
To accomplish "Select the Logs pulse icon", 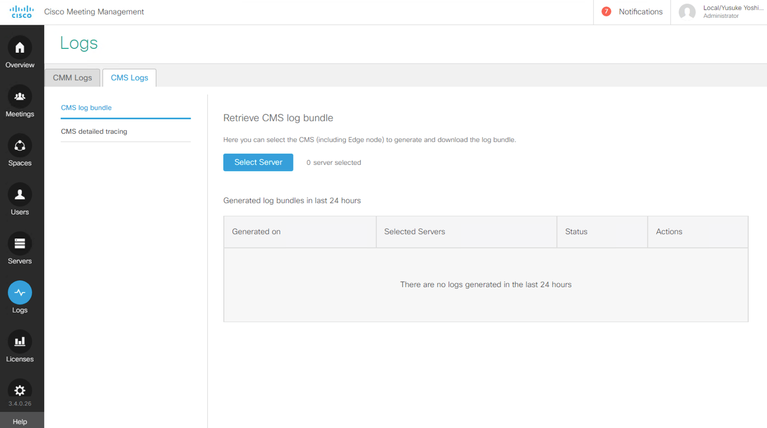I will (x=20, y=293).
